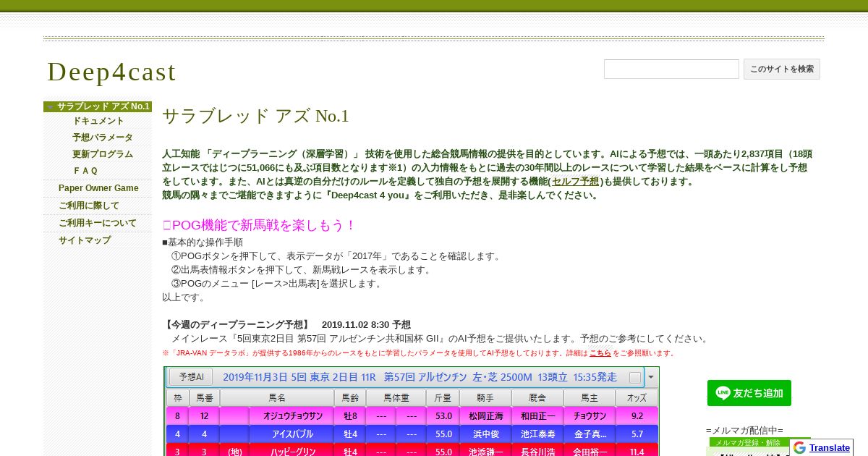Image resolution: width=868 pixels, height=456 pixels.
Task: Follow the セルフ予想 link in the intro
Action: (x=575, y=182)
